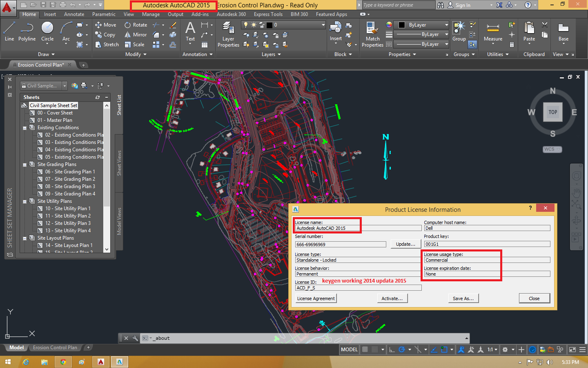Open the Insert ribbon tab
Screen dimensions: 588x368
pos(50,14)
